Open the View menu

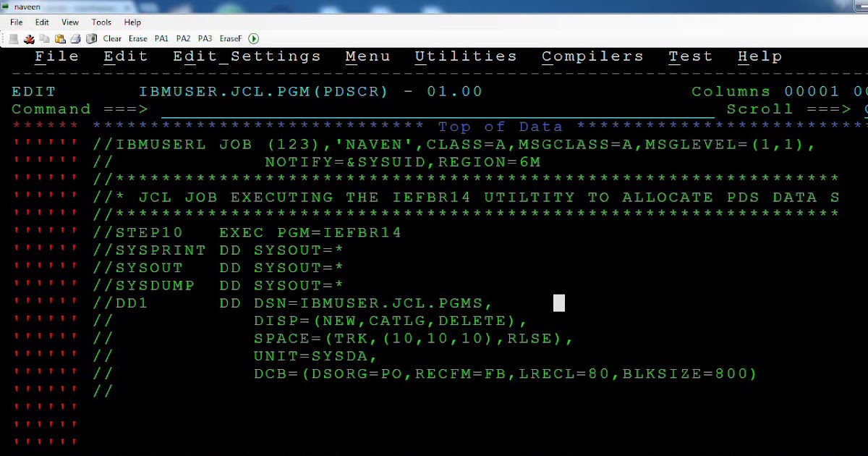69,22
